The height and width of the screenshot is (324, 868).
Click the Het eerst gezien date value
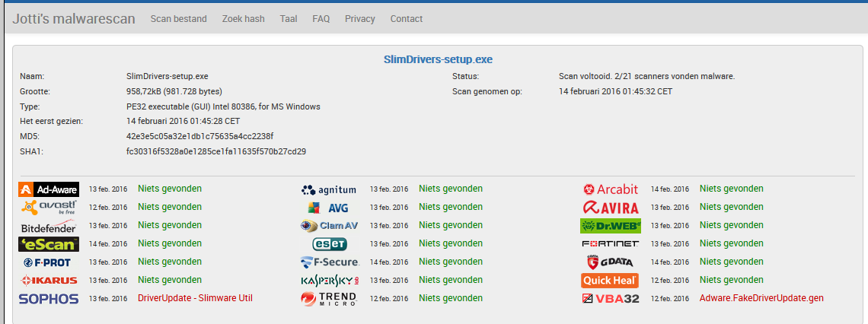pos(183,121)
